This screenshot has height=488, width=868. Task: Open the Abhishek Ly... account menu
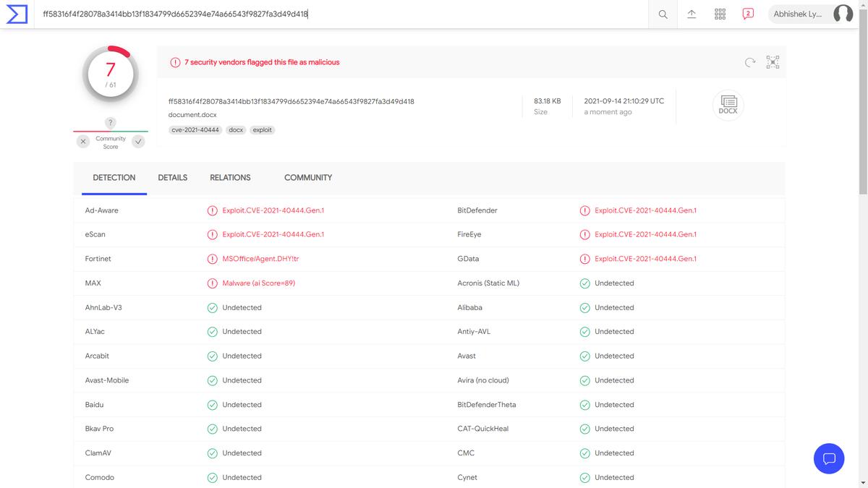pyautogui.click(x=810, y=14)
